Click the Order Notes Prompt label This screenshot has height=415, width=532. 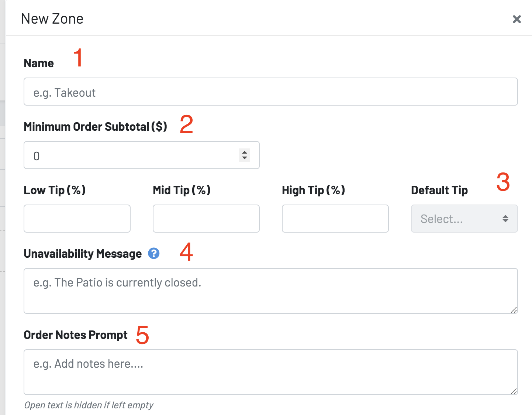pyautogui.click(x=76, y=335)
